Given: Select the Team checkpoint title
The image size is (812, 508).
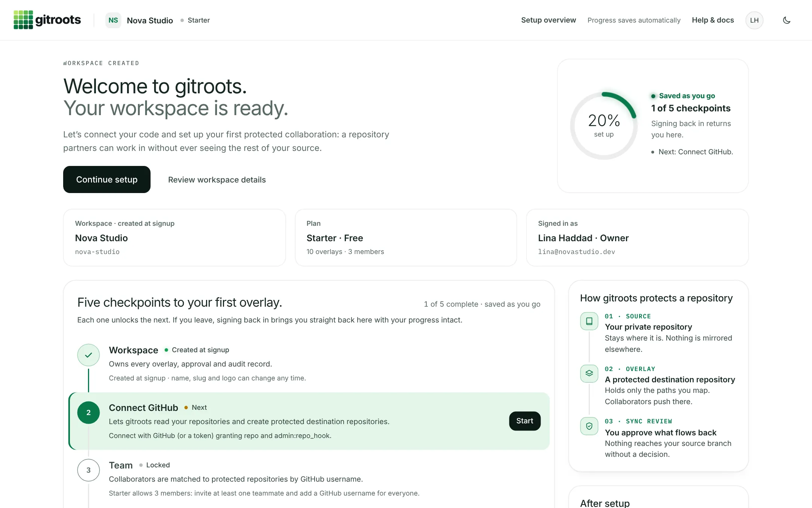Looking at the screenshot, I should tap(121, 465).
